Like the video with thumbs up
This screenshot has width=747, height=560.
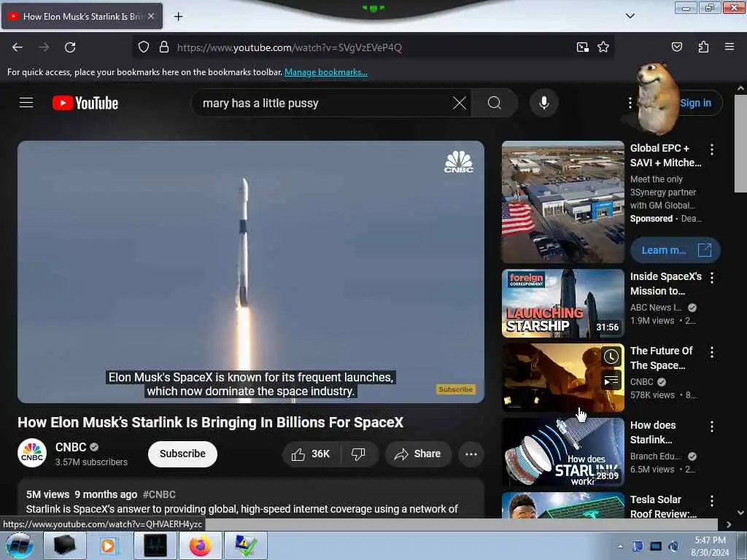311,454
